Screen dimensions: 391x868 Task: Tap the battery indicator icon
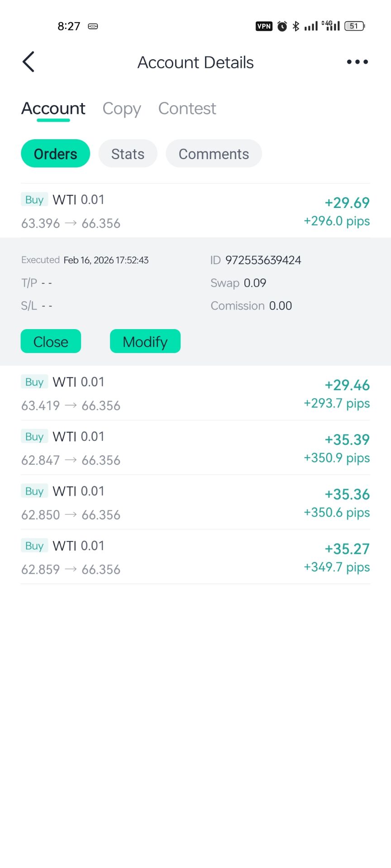click(x=354, y=26)
